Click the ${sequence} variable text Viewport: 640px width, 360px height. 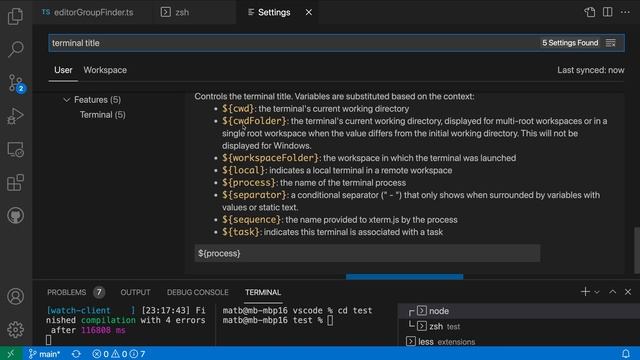click(x=252, y=220)
